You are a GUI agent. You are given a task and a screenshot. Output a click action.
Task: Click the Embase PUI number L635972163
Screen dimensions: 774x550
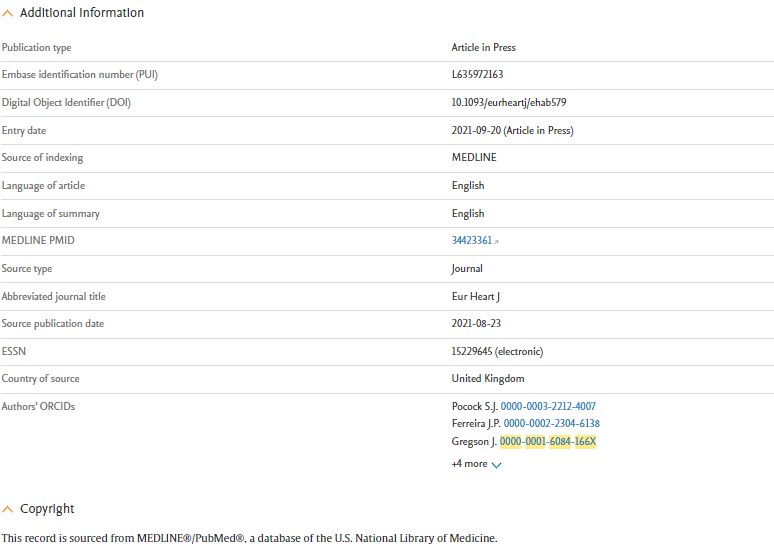coord(479,75)
